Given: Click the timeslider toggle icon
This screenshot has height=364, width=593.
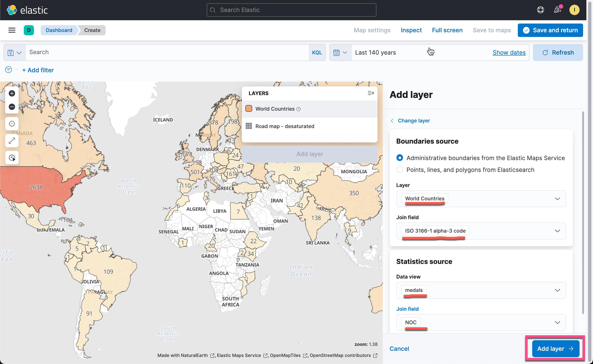Looking at the screenshot, I should pyautogui.click(x=12, y=158).
